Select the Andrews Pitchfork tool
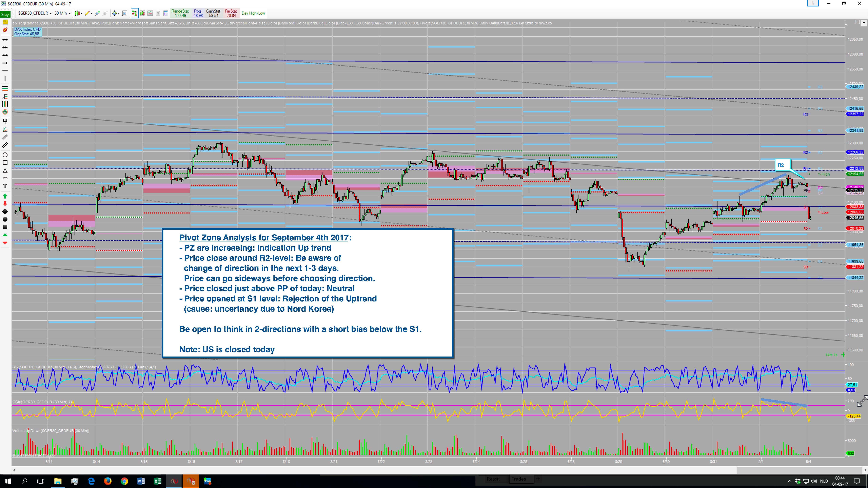 pos(5,121)
